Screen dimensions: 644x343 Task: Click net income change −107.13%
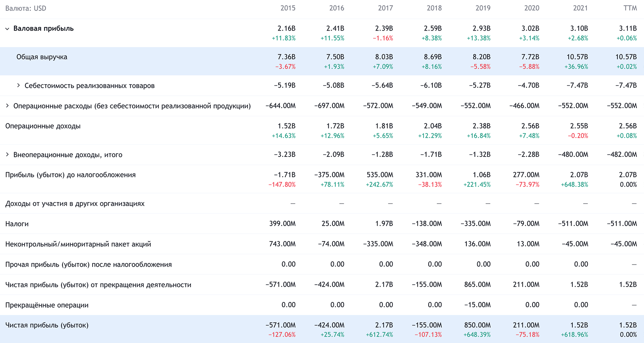tap(428, 335)
